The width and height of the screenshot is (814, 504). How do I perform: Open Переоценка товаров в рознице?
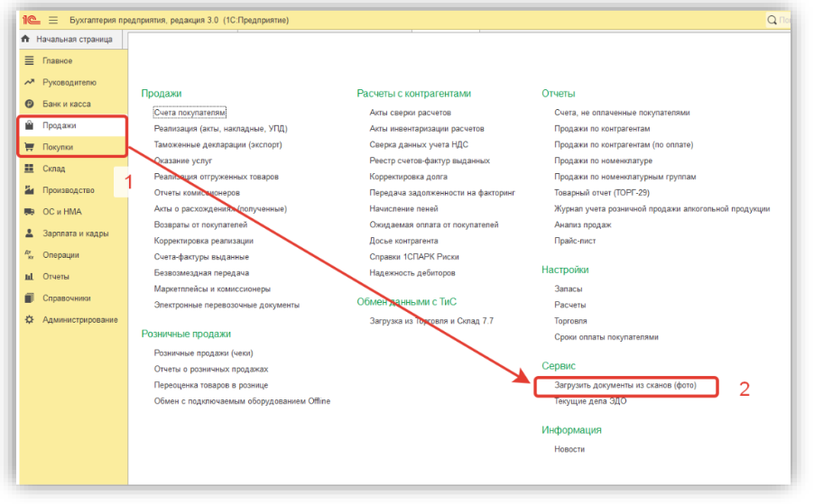(x=211, y=385)
